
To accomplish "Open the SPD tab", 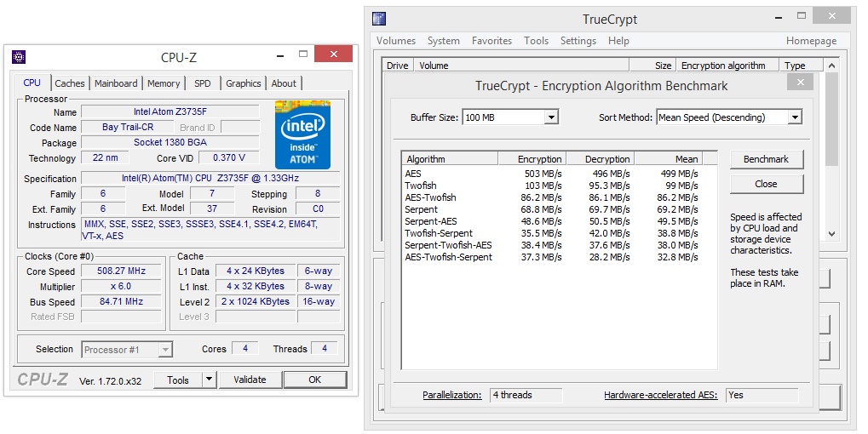I will click(x=203, y=83).
